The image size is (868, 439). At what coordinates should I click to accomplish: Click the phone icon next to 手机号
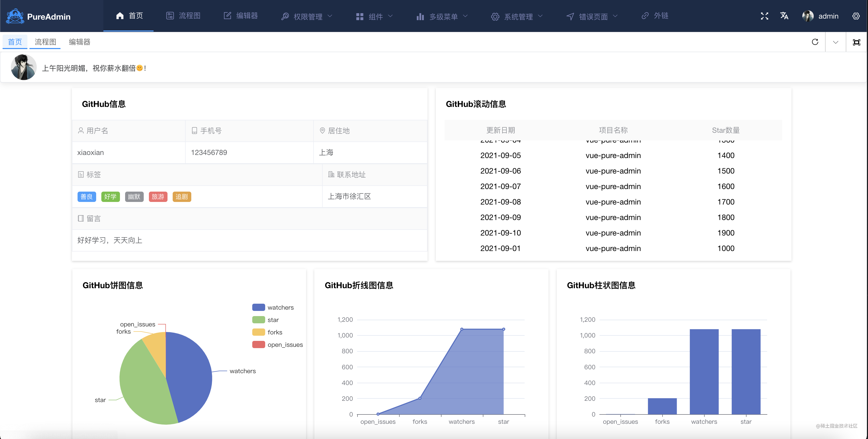pyautogui.click(x=194, y=130)
